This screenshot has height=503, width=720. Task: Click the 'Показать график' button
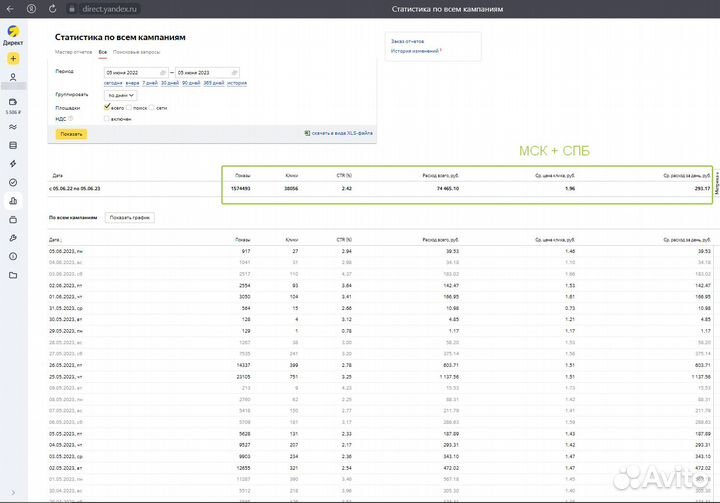coord(129,217)
